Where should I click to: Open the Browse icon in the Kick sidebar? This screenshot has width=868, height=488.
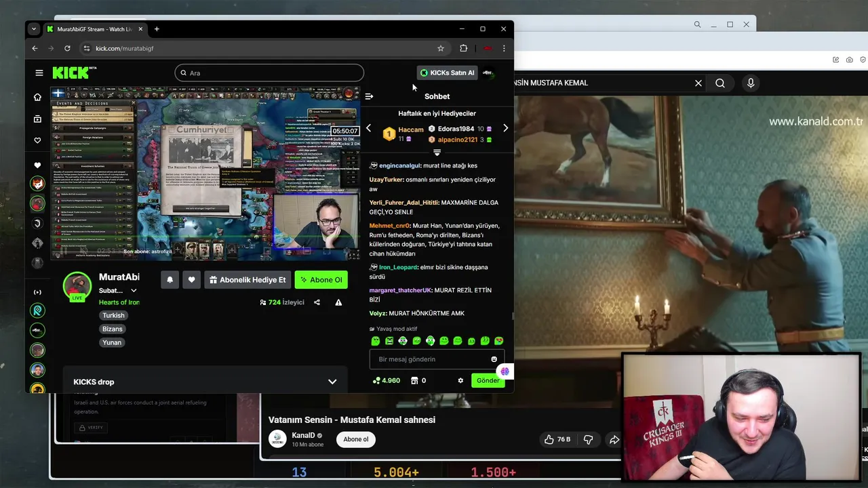(37, 119)
